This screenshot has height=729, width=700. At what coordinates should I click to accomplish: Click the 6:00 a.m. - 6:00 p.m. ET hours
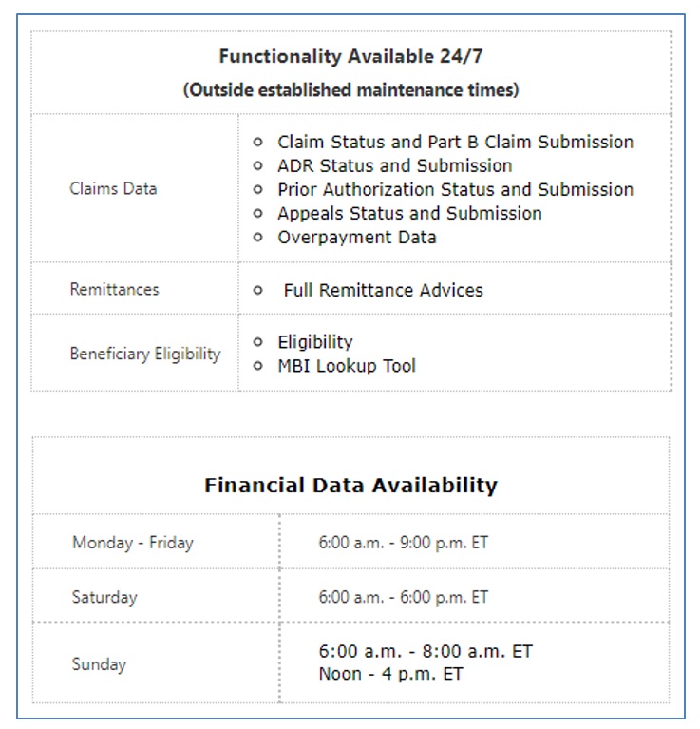[x=403, y=597]
